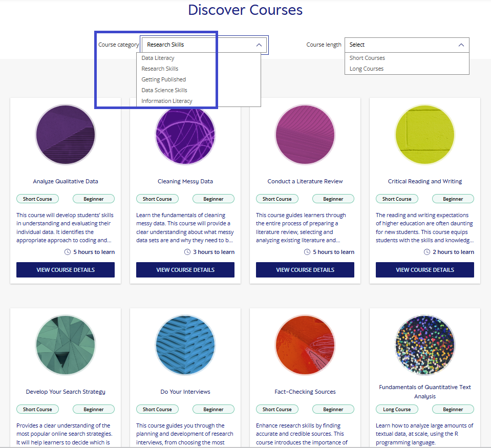The image size is (491, 448).
Task: Click the purple Analyze Qualitative Data course image
Action: (x=65, y=135)
